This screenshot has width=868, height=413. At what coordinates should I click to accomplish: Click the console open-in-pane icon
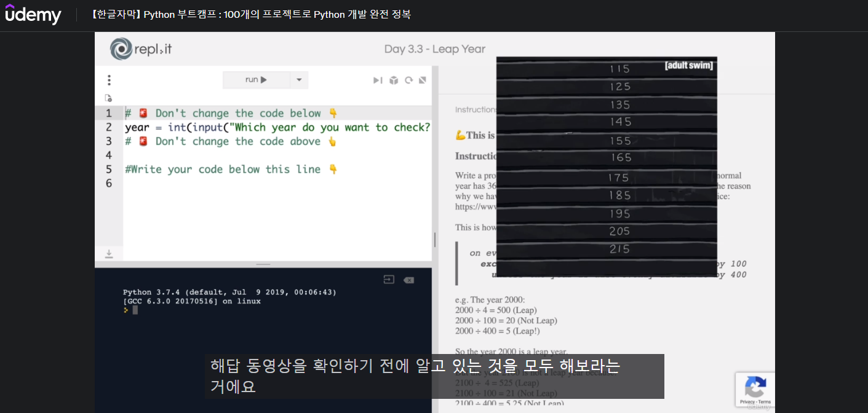tap(388, 280)
